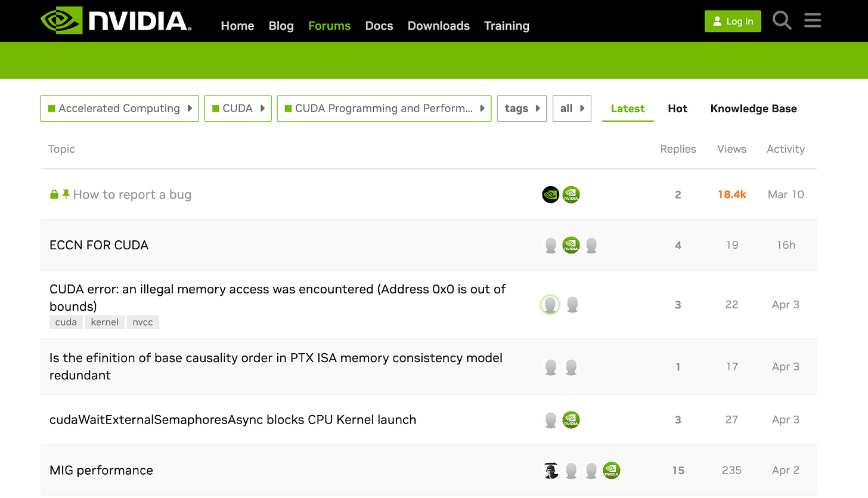Open the CUDA category dropdown

click(x=238, y=109)
